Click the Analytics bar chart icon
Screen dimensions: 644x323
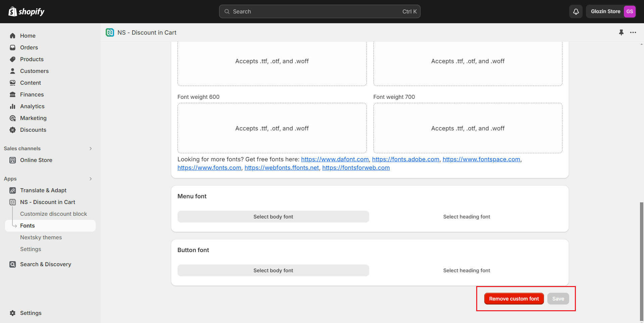13,106
